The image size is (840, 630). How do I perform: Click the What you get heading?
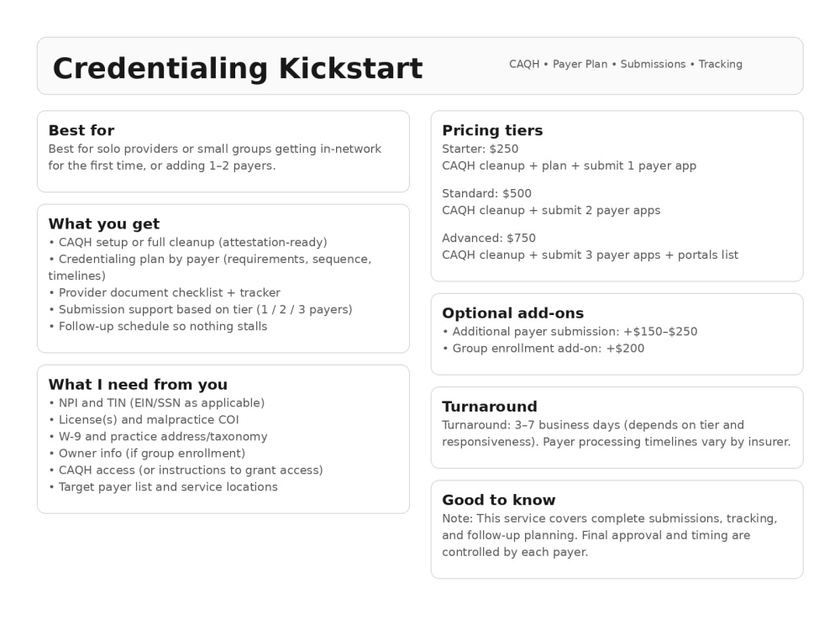pos(104,223)
